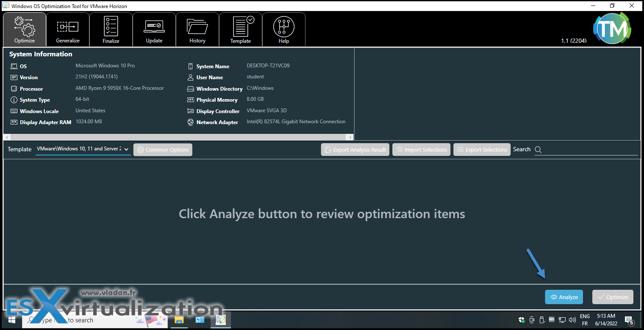Image resolution: width=644 pixels, height=330 pixels.
Task: Click the TM logo icon
Action: [x=612, y=28]
